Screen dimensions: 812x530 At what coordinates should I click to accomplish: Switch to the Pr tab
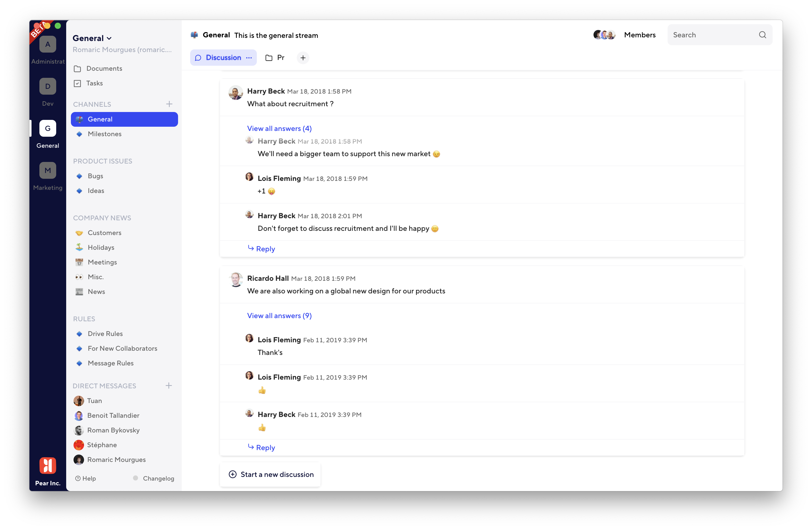[275, 57]
